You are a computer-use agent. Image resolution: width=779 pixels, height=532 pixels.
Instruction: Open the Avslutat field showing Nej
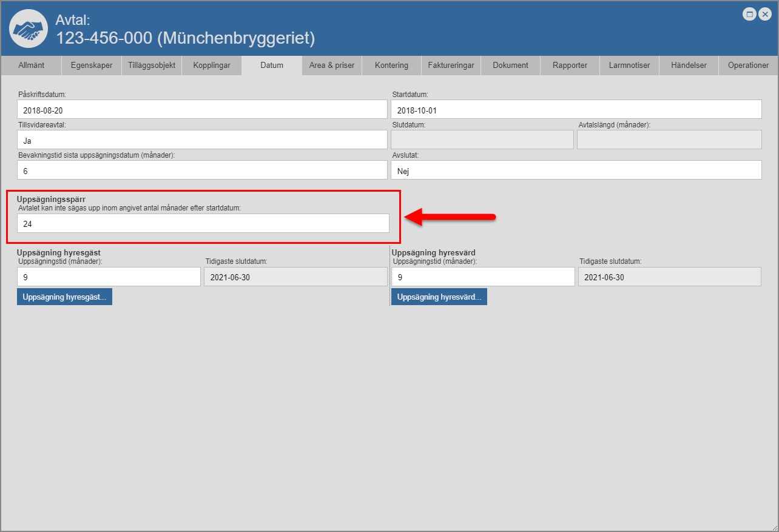[x=576, y=170]
